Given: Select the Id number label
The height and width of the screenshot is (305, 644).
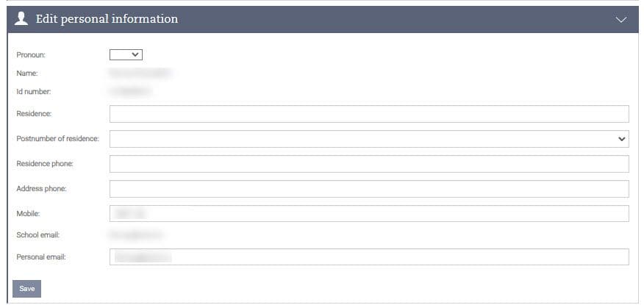Looking at the screenshot, I should pyautogui.click(x=33, y=92).
